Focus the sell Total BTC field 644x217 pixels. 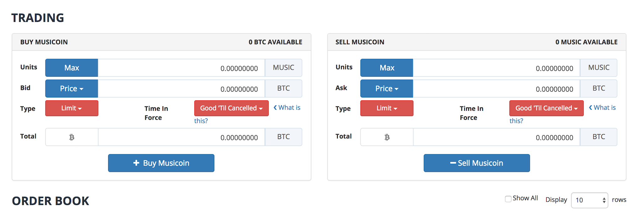(x=497, y=137)
